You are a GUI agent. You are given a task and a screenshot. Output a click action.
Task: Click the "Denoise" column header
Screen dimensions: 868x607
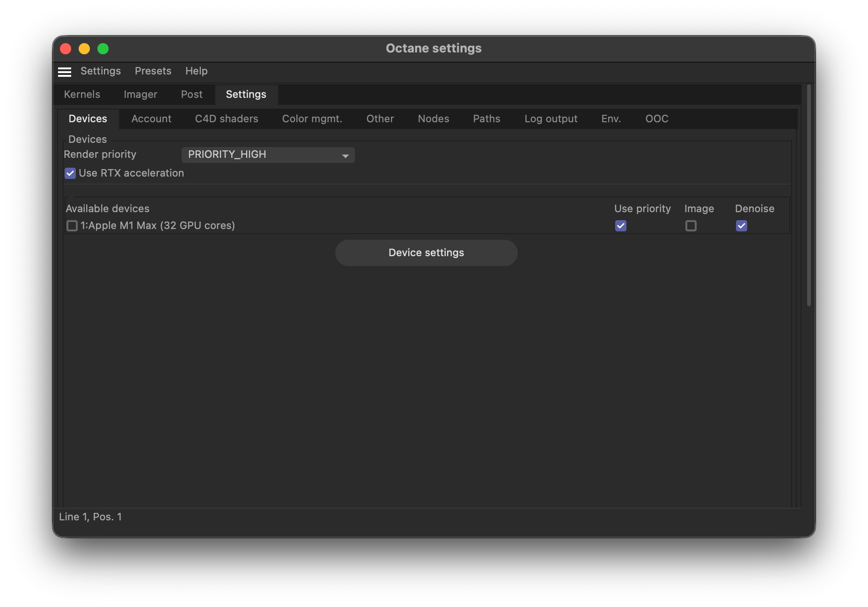(x=755, y=209)
